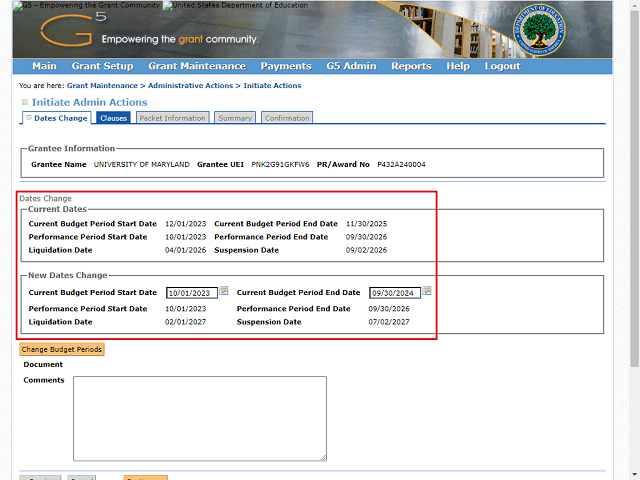Click the vertical page scrollbar
The width and height of the screenshot is (640, 480).
point(634,188)
